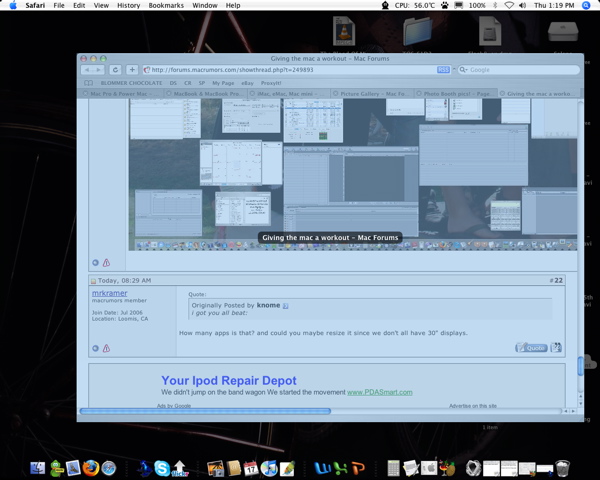Click the ProxyIt! bookmark
This screenshot has width=600, height=480.
coord(271,83)
